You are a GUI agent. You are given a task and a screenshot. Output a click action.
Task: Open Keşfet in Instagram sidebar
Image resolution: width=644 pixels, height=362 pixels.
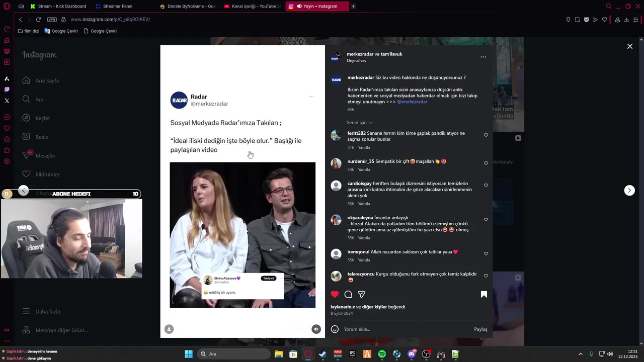pos(36,118)
